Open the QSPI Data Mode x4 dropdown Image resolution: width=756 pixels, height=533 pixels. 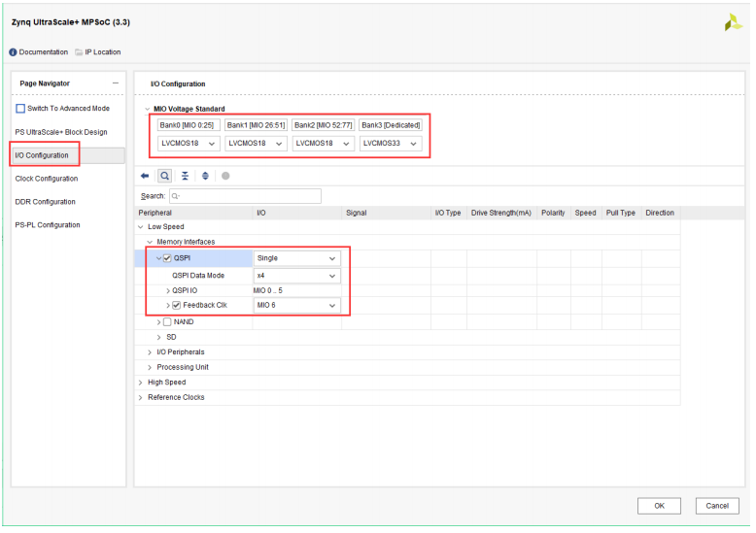point(297,276)
